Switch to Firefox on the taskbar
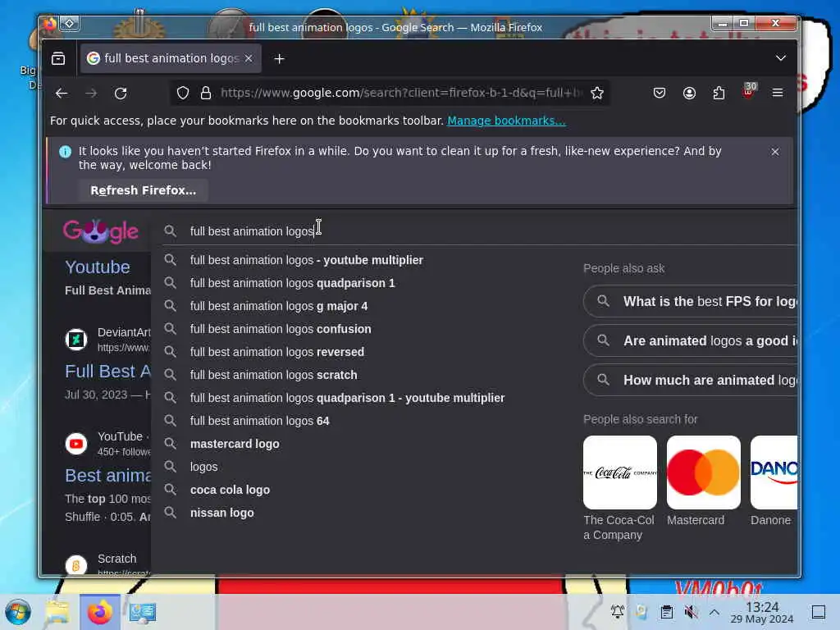Viewport: 840px width, 630px height. click(100, 612)
